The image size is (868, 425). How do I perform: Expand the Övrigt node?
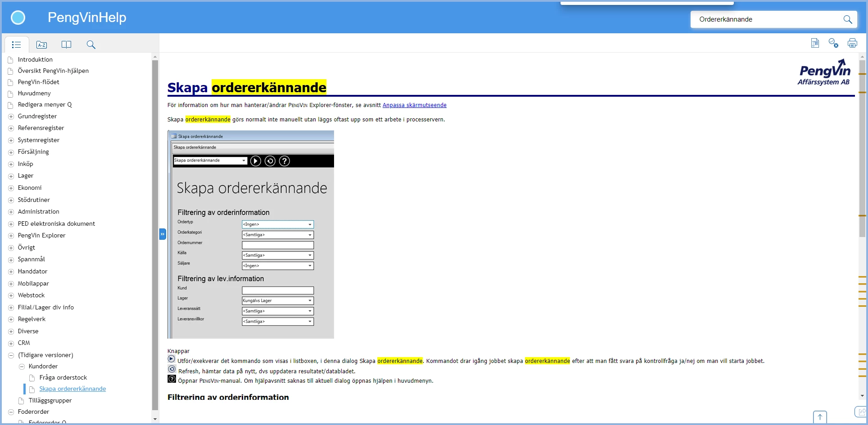click(11, 248)
